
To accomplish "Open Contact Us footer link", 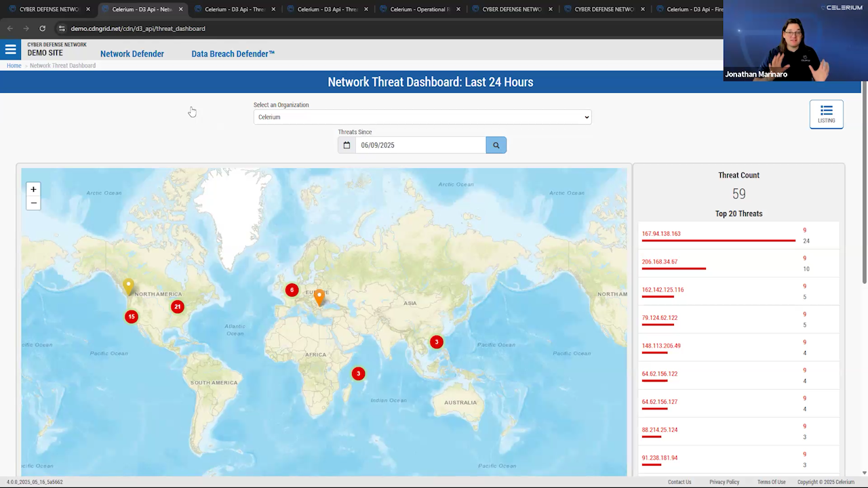I will (x=679, y=482).
